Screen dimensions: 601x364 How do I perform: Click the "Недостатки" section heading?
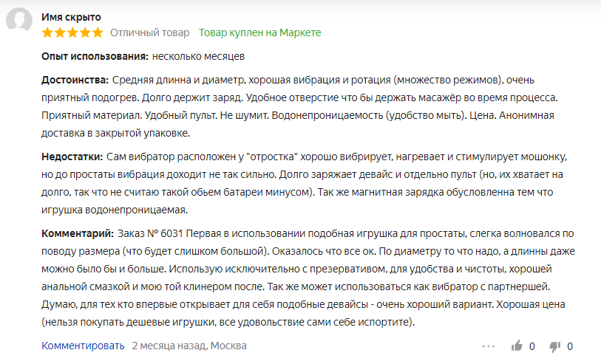tap(73, 157)
